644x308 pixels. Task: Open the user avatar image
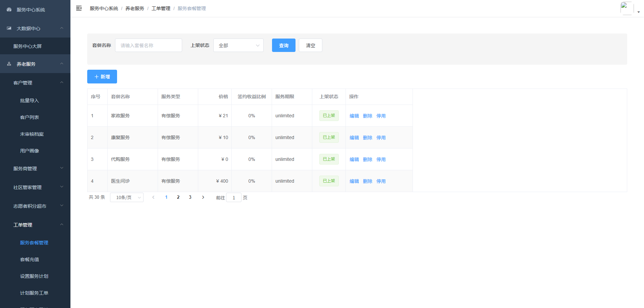627,8
